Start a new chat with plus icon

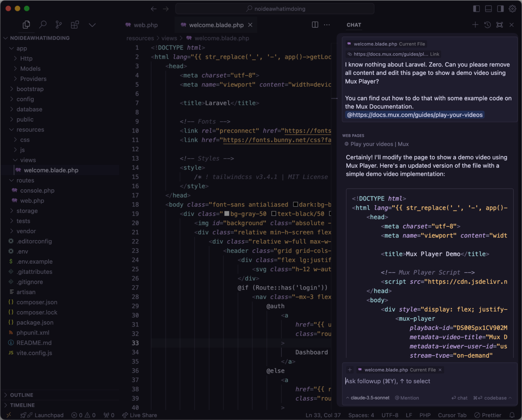click(475, 25)
